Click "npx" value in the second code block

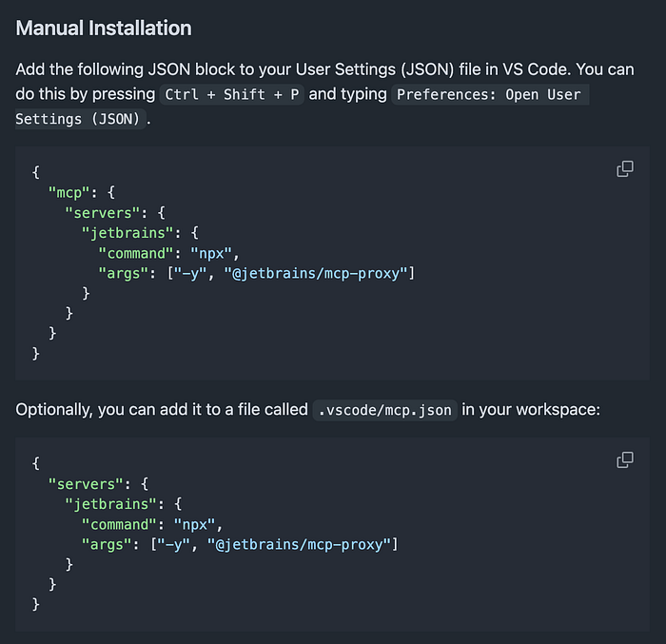point(194,525)
